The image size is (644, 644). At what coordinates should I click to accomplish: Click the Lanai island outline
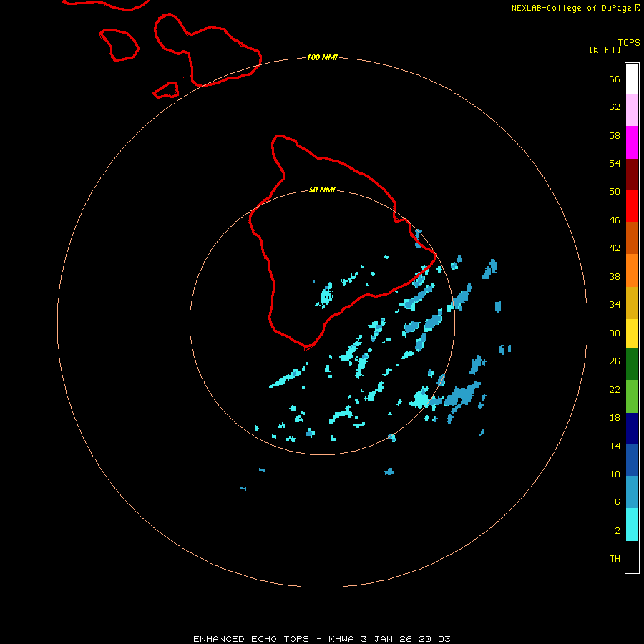(119, 45)
